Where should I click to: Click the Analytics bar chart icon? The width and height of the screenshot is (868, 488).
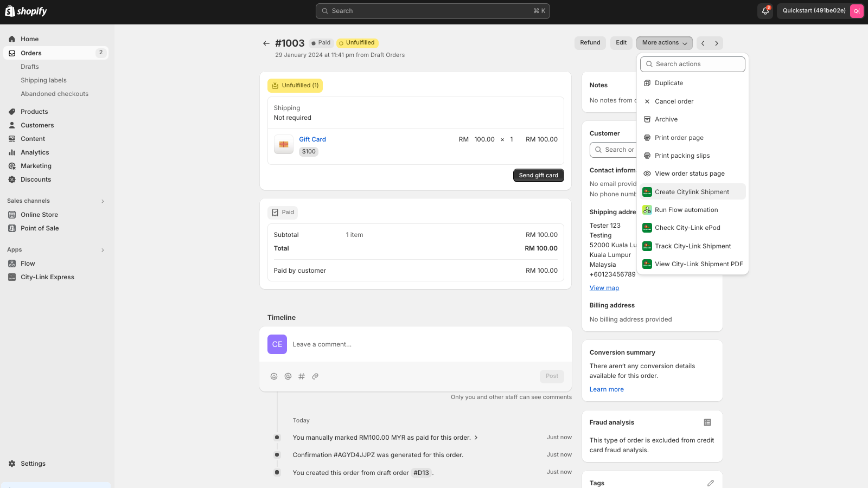click(12, 152)
